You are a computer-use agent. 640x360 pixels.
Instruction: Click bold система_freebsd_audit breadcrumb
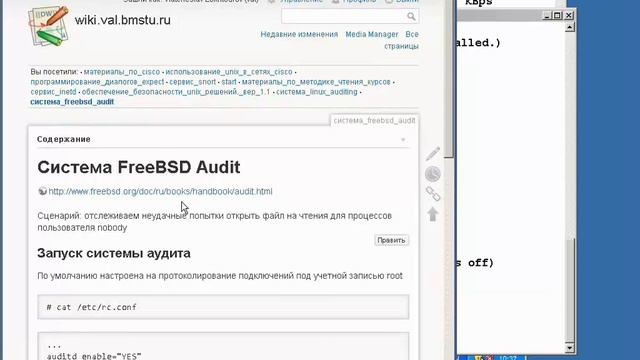[x=72, y=102]
